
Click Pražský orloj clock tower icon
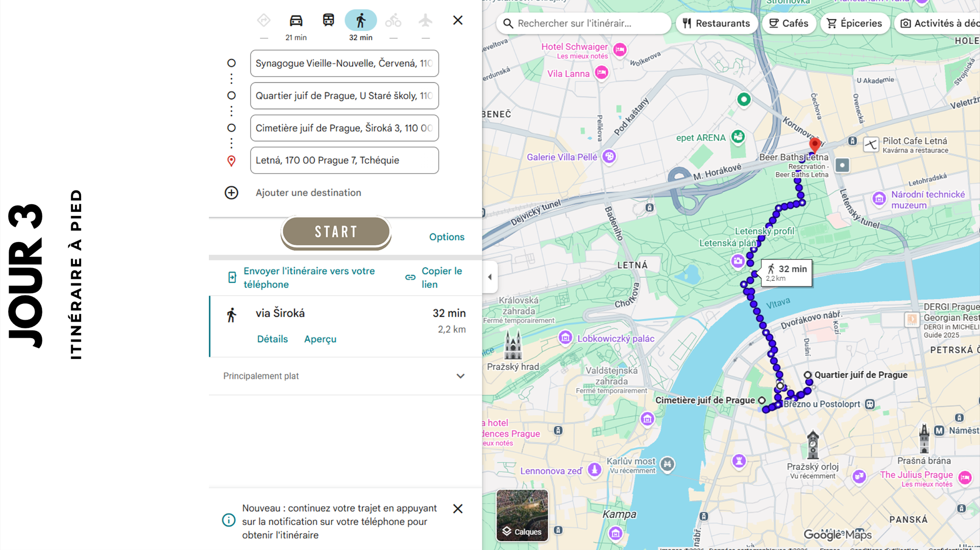(x=813, y=445)
